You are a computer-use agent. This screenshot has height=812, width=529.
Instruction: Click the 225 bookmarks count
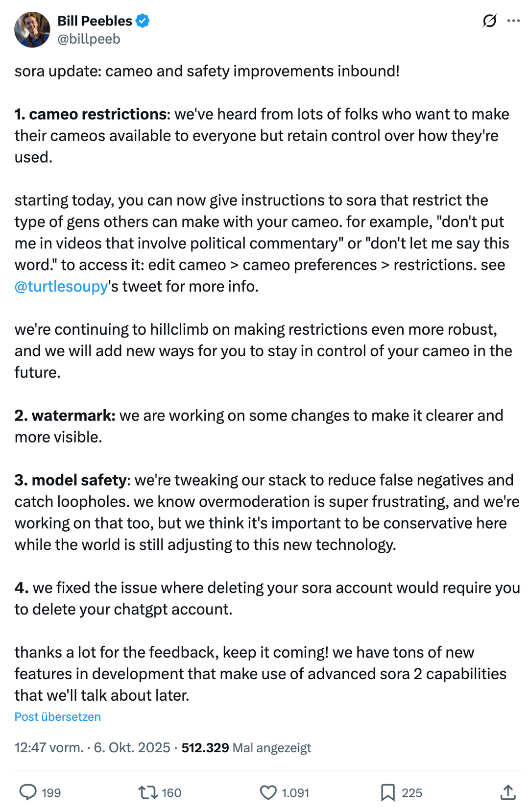point(412,792)
